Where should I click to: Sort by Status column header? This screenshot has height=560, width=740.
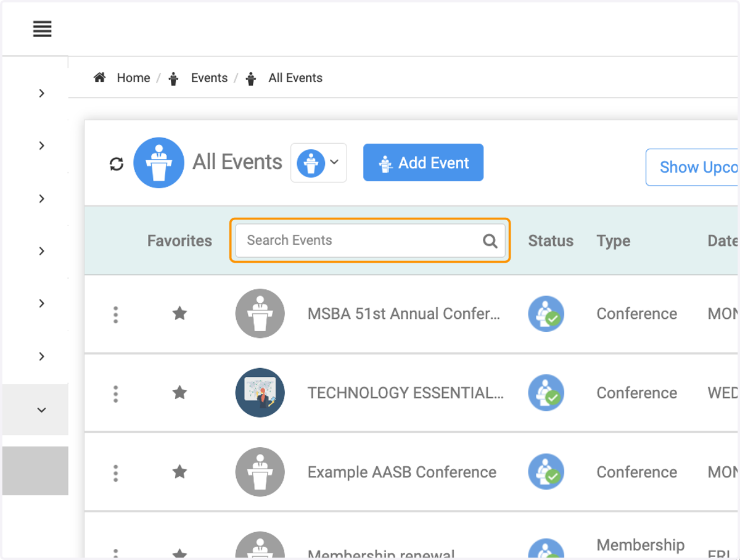point(551,241)
